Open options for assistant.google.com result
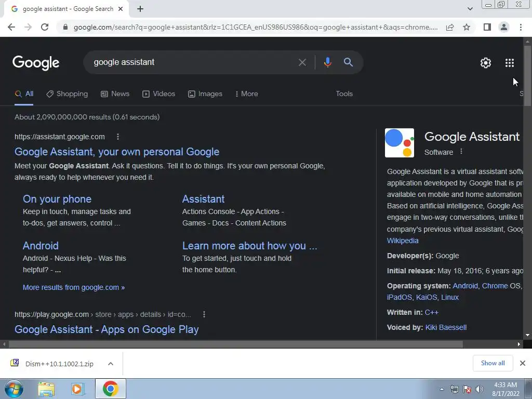 click(118, 137)
